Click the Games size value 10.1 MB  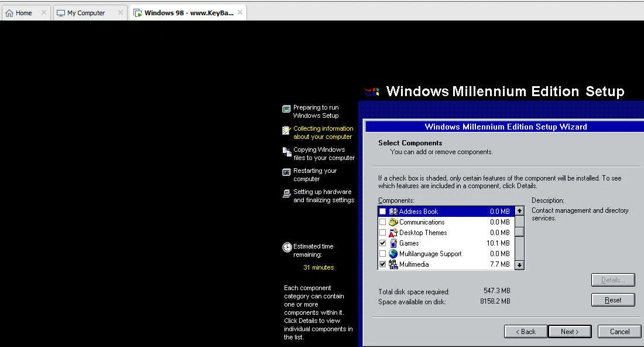[498, 243]
